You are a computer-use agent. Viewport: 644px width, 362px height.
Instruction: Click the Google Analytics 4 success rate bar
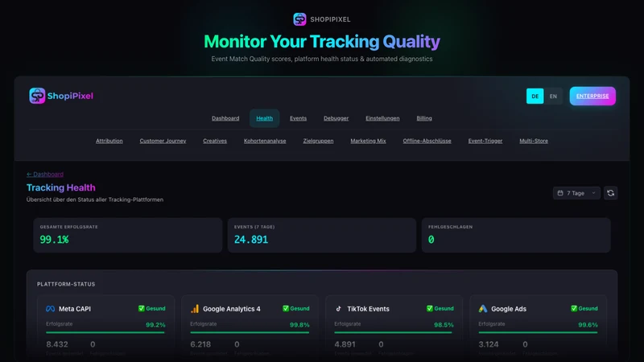click(x=250, y=332)
